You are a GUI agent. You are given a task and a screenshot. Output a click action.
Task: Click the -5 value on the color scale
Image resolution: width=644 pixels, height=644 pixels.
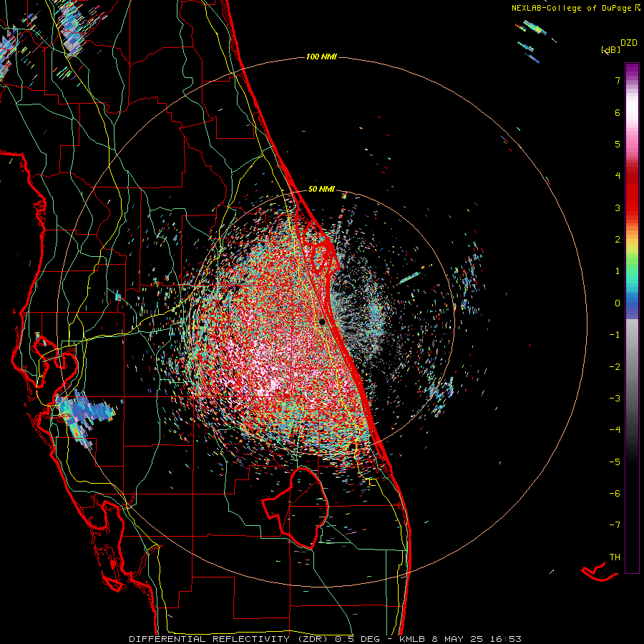coord(615,462)
